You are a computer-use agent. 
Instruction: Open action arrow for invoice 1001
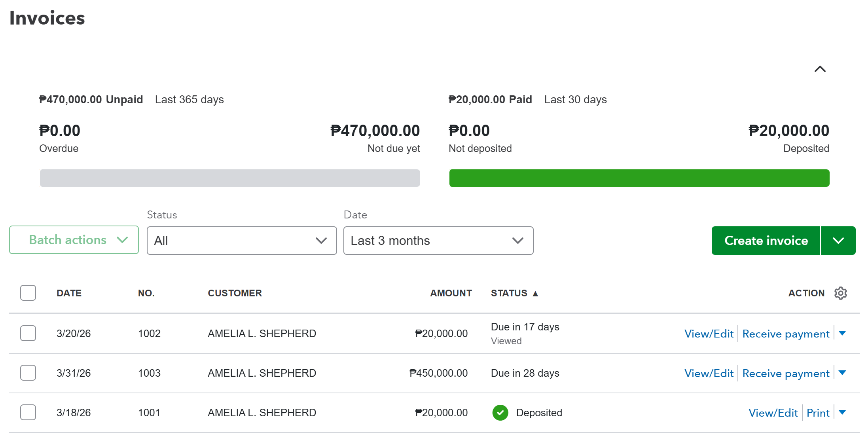[842, 412]
